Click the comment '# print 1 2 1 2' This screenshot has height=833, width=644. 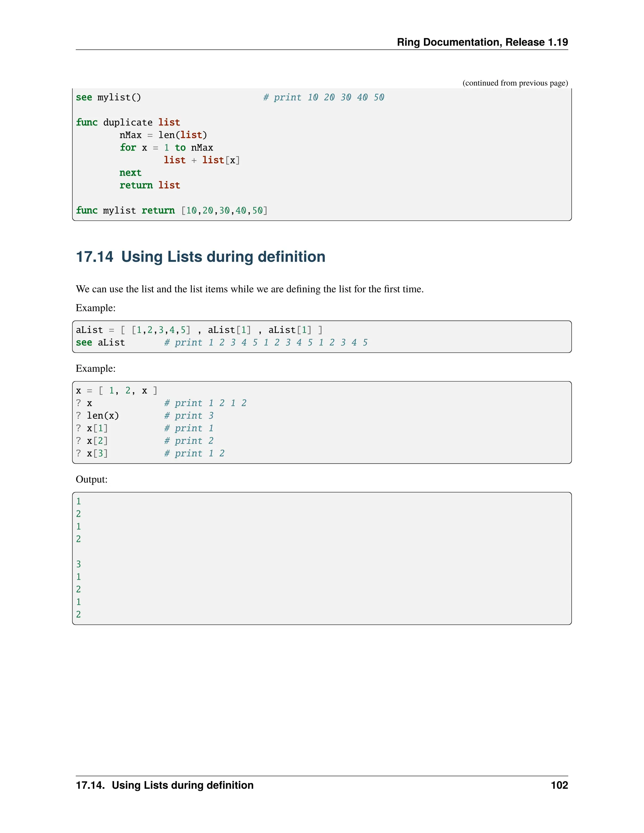pyautogui.click(x=205, y=403)
